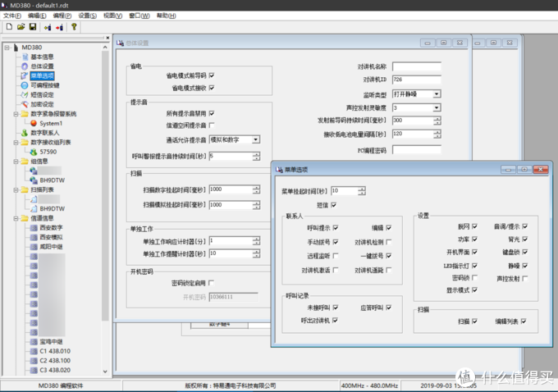Click the Open file toolbar icon

tap(21, 26)
